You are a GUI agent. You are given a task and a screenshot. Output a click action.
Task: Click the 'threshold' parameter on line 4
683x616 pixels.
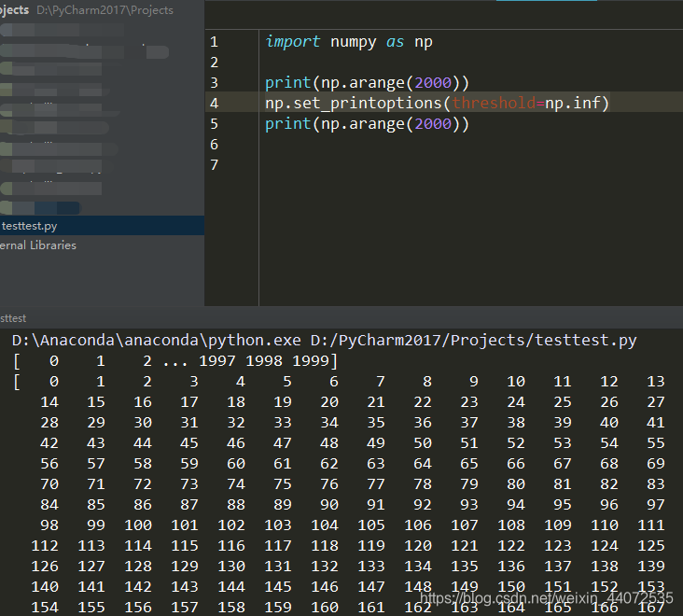[x=494, y=104]
